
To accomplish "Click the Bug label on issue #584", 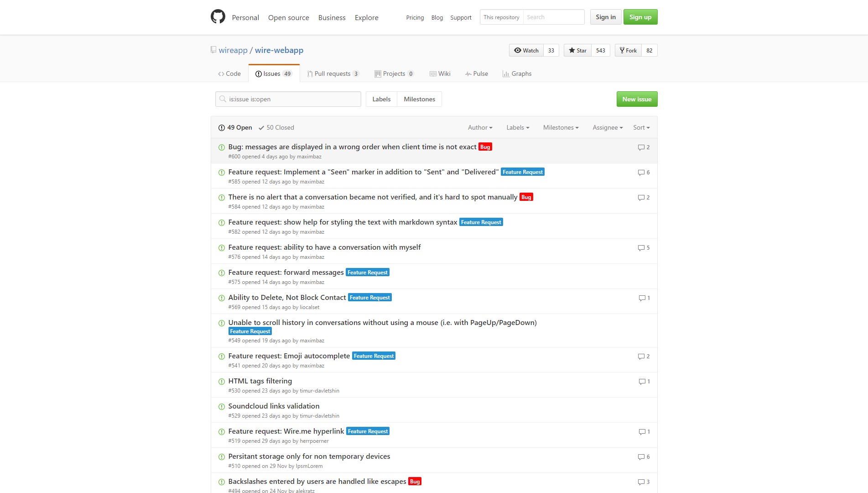I will coord(526,197).
